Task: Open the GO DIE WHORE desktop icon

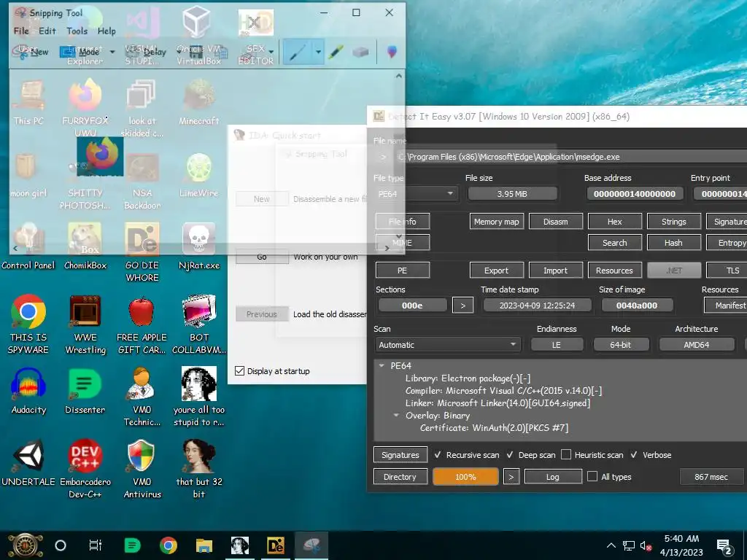Action: 142,252
